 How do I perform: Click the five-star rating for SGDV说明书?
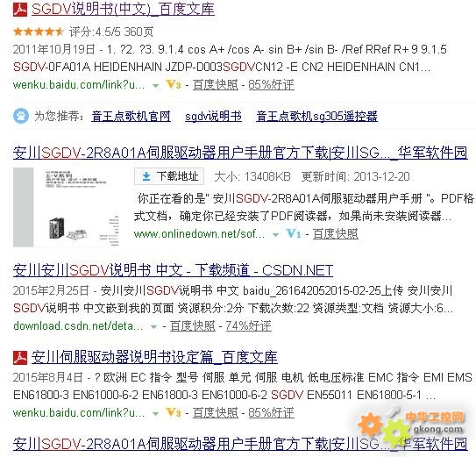pos(39,32)
